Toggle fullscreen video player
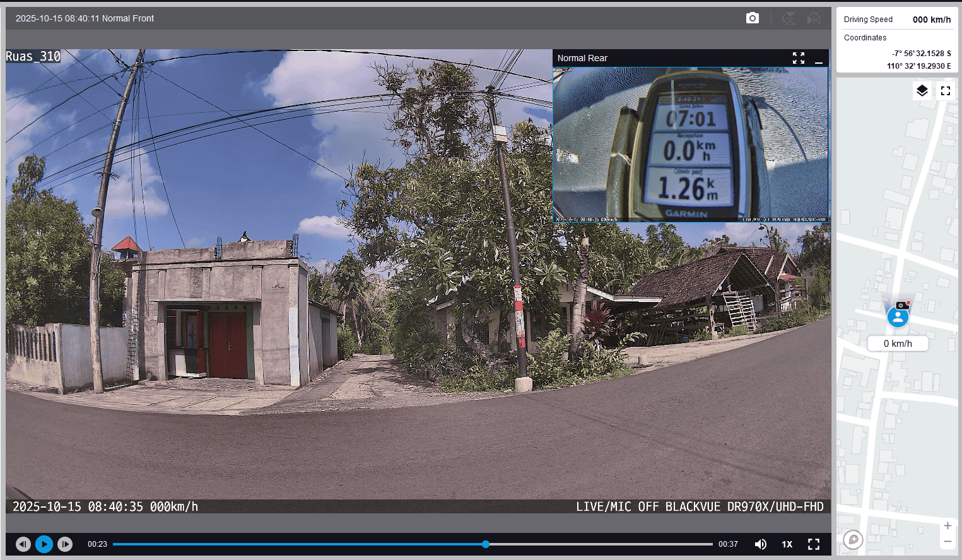Viewport: 962px width, 560px height. [x=814, y=544]
